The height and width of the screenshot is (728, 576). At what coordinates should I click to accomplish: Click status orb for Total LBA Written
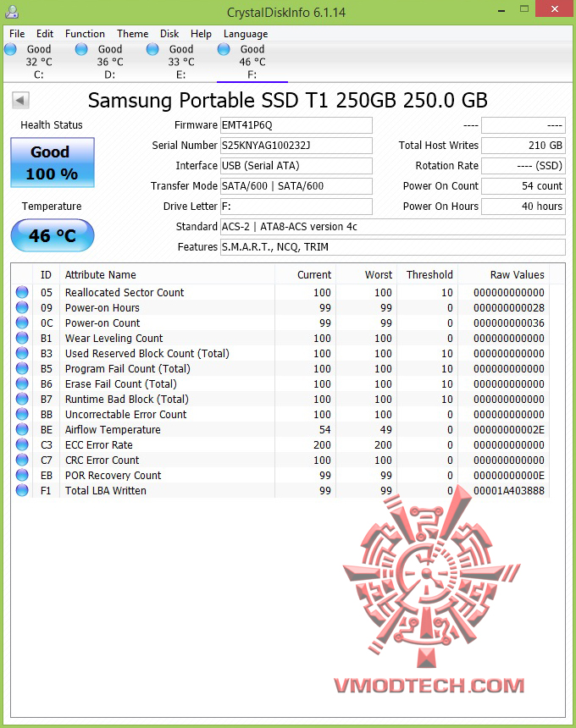pos(22,490)
